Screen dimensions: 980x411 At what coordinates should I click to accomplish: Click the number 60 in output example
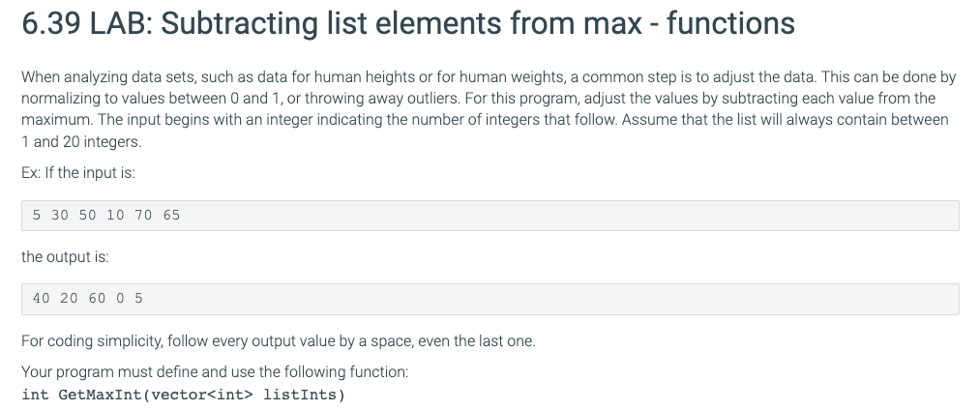tap(97, 299)
